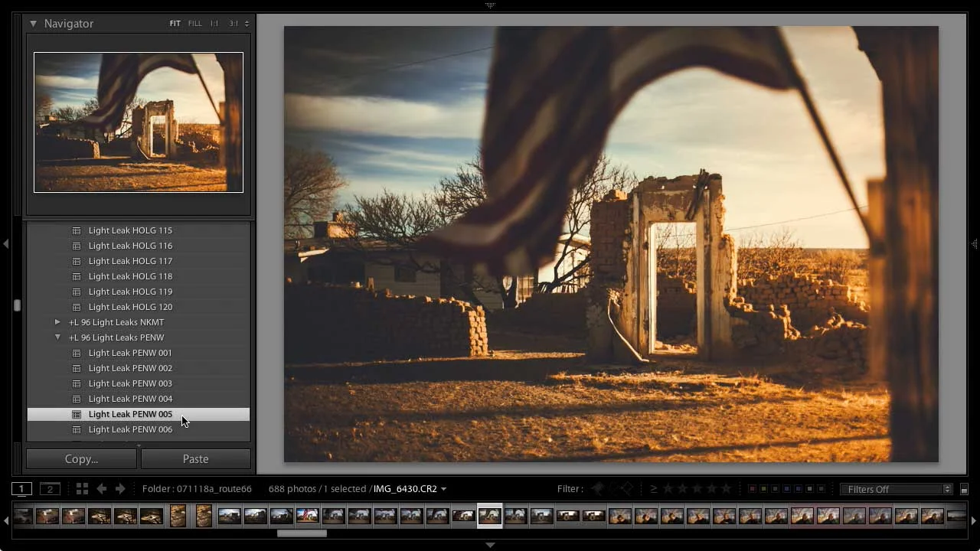
Task: Filter by blue color label
Action: point(786,489)
